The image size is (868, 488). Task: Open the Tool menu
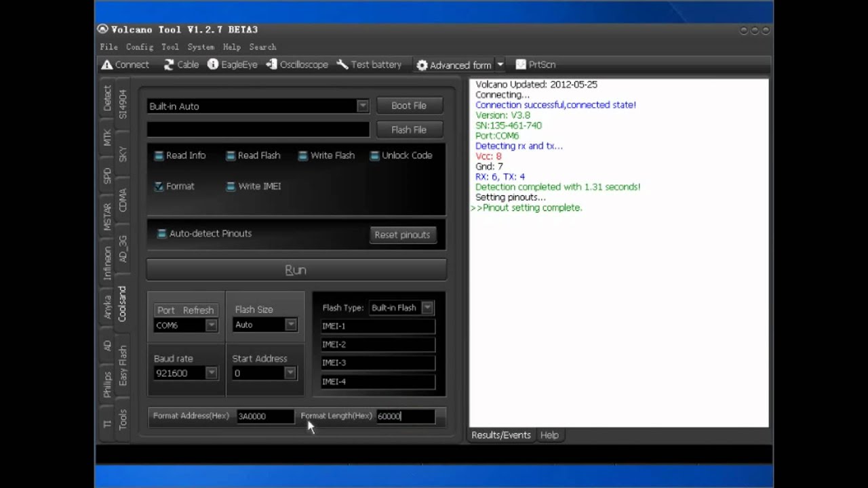pos(170,47)
